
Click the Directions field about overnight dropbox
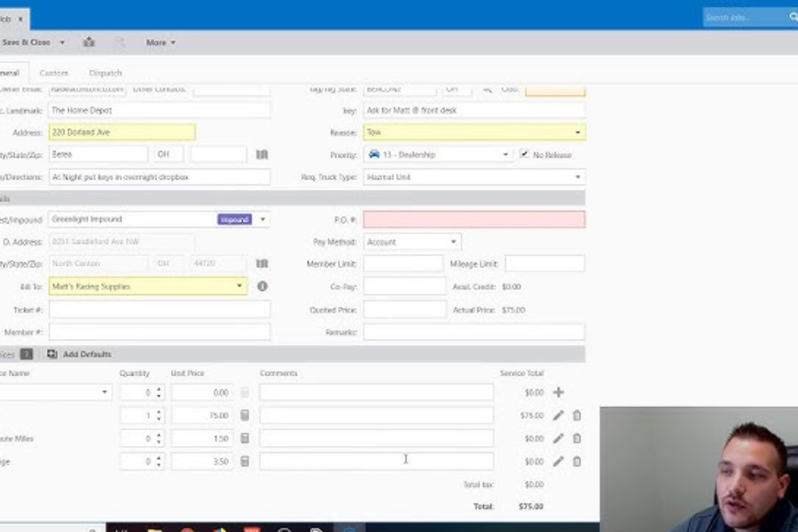[x=160, y=177]
